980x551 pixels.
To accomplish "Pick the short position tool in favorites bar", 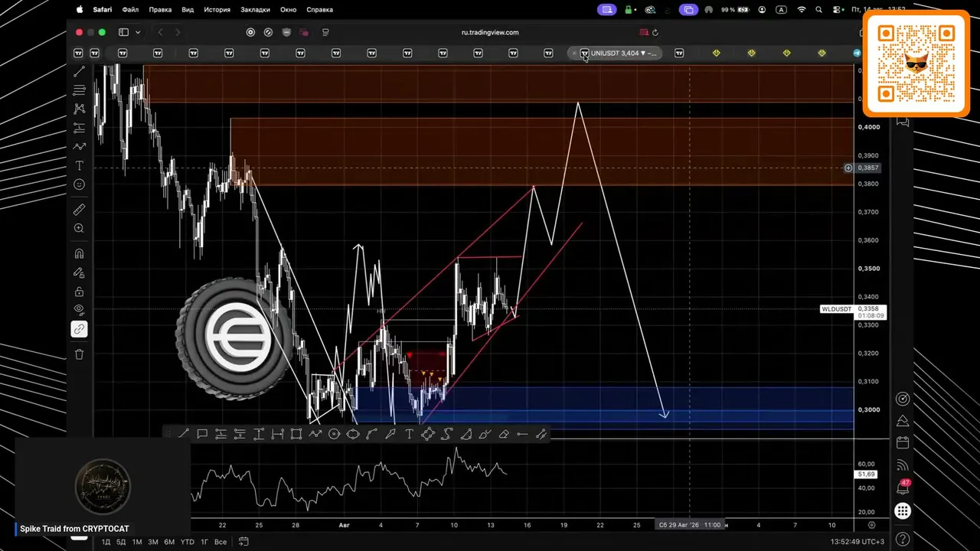I will coord(240,434).
